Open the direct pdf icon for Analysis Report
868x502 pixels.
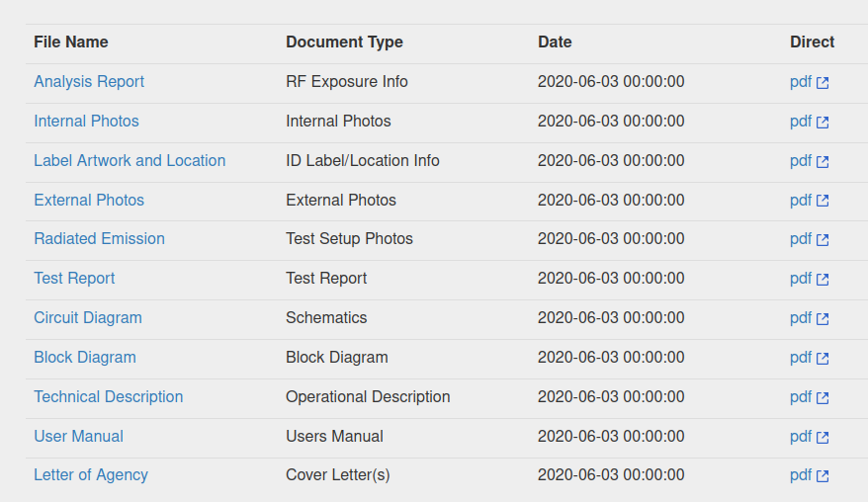pyautogui.click(x=823, y=82)
